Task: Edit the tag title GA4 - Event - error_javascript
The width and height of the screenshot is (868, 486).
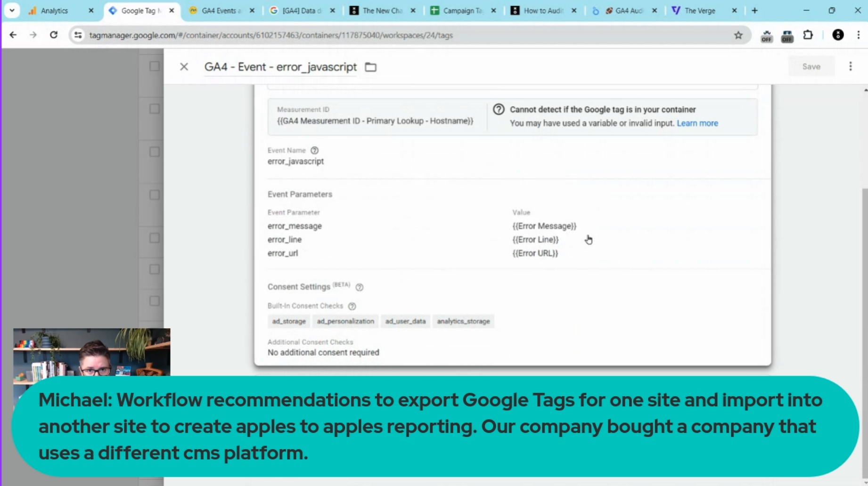Action: 280,67
